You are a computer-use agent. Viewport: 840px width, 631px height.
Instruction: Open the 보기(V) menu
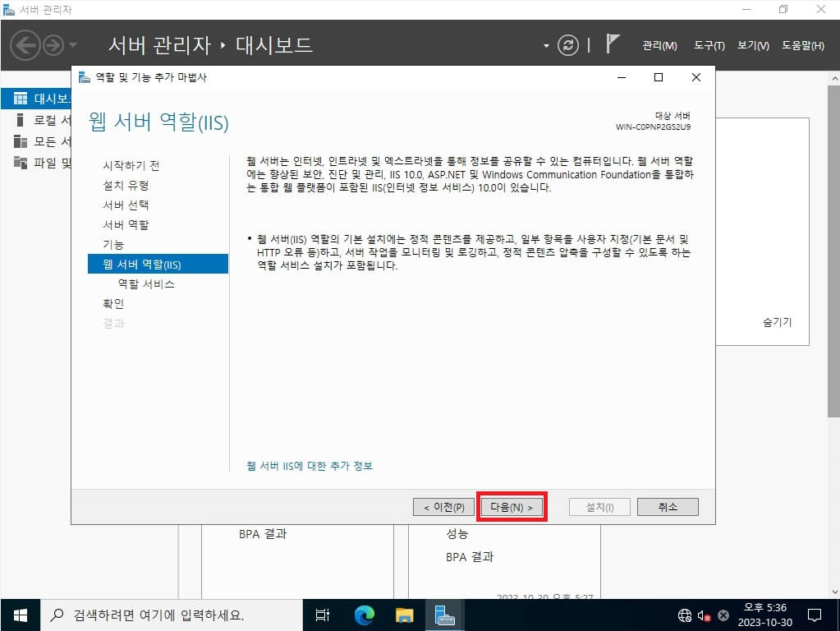(x=753, y=45)
